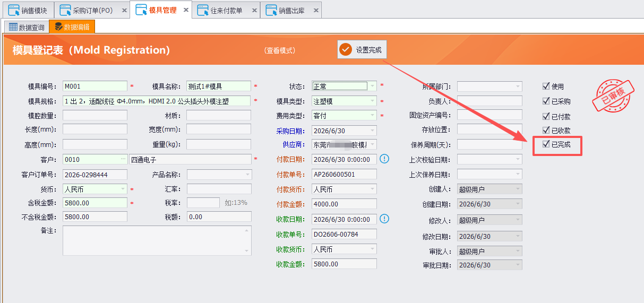The image size is (644, 303).
Task: Click the 保养周期(天) field
Action: coord(490,144)
